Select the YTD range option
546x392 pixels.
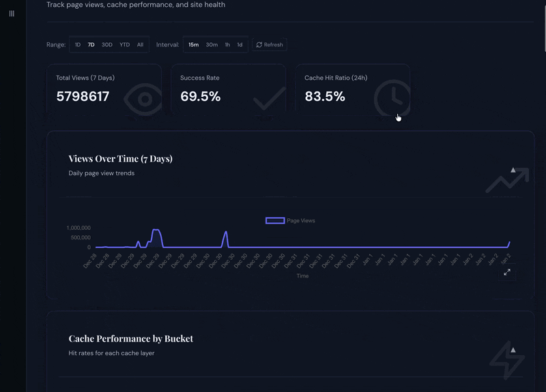(125, 44)
